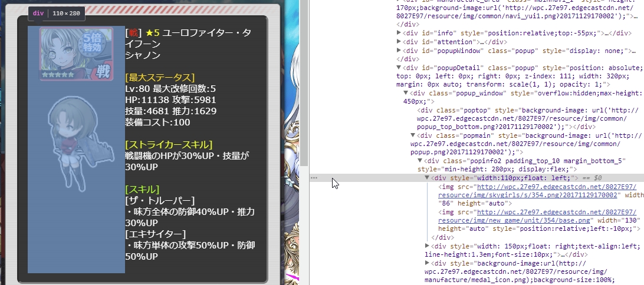Click the [ザ・トルーパー] skill name

[x=160, y=201]
